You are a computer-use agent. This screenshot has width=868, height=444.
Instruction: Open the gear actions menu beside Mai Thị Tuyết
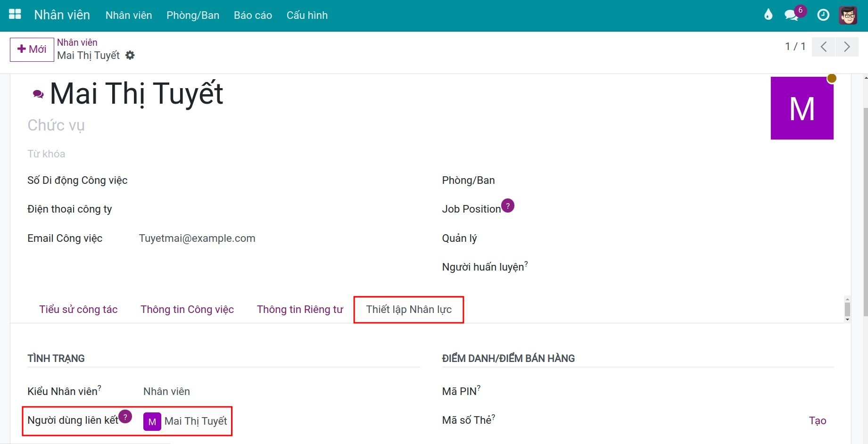tap(130, 55)
